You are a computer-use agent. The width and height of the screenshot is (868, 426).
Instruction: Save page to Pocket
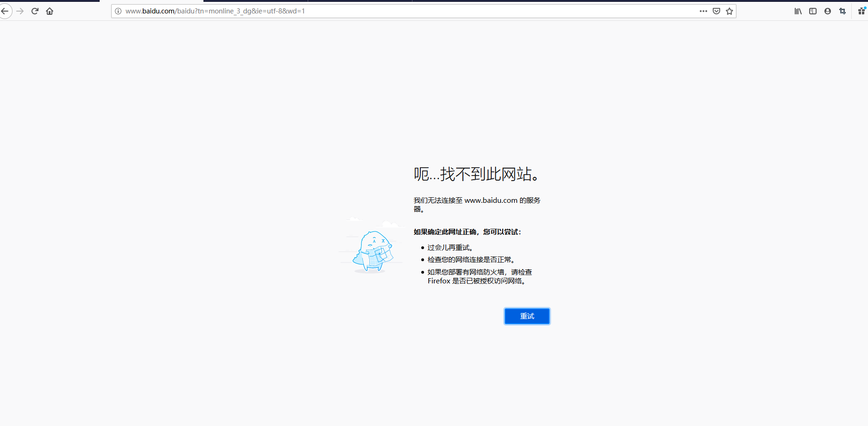click(x=716, y=11)
